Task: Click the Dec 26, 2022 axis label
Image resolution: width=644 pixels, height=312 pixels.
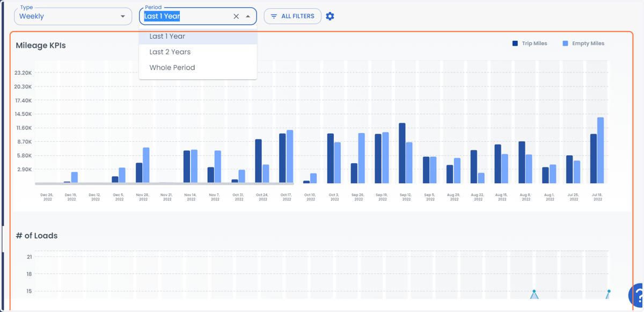Action: 47,197
